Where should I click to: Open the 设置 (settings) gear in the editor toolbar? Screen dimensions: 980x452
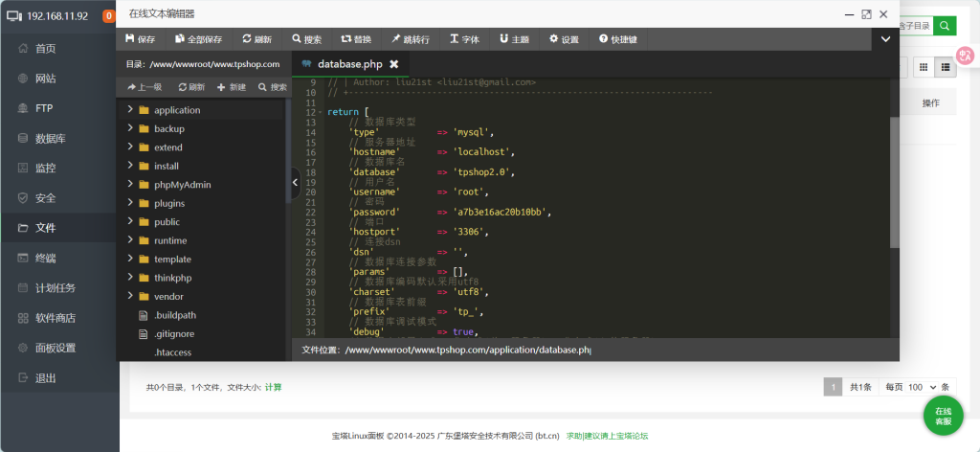coord(564,39)
